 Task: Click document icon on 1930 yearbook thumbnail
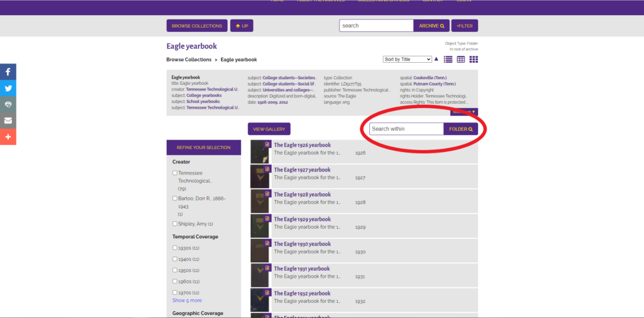click(267, 243)
